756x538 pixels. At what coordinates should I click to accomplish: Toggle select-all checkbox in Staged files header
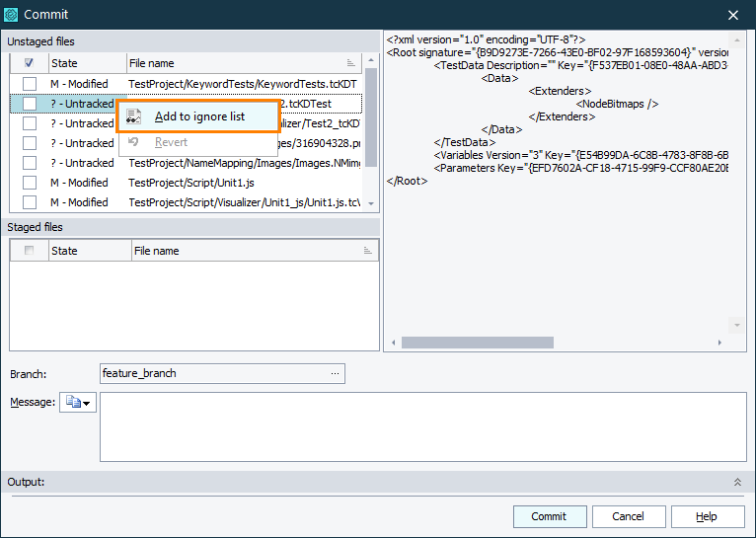pos(29,251)
